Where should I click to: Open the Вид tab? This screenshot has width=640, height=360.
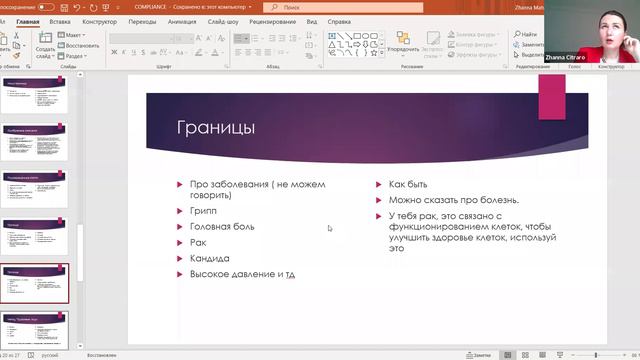point(312,22)
